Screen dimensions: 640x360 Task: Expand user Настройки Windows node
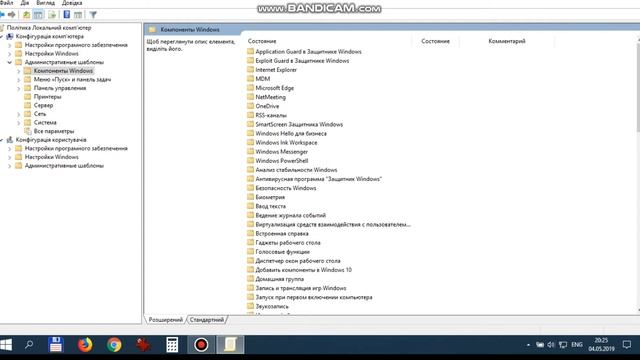(9, 157)
